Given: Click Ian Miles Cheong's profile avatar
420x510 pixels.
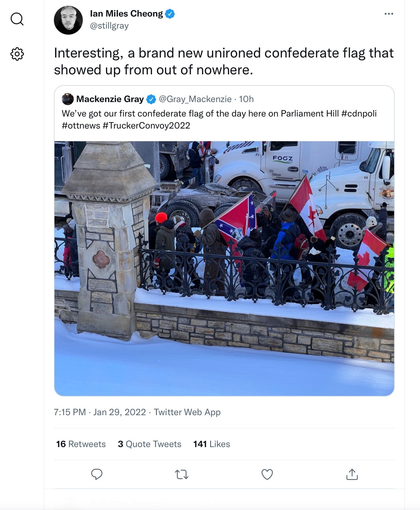Looking at the screenshot, I should [x=68, y=20].
